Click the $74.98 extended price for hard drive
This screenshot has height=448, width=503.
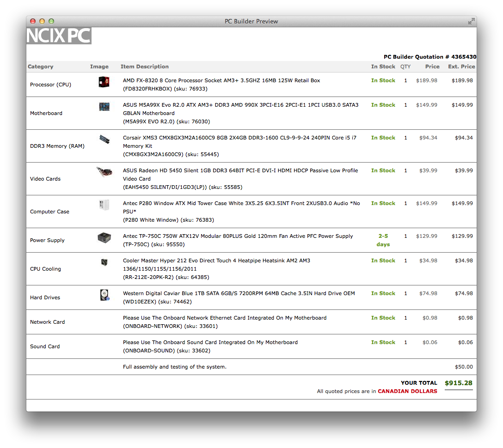coord(464,293)
